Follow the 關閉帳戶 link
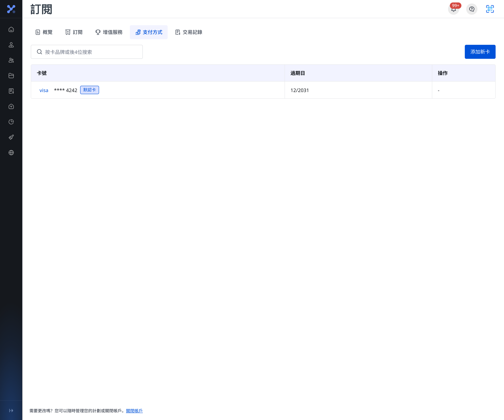 click(134, 411)
